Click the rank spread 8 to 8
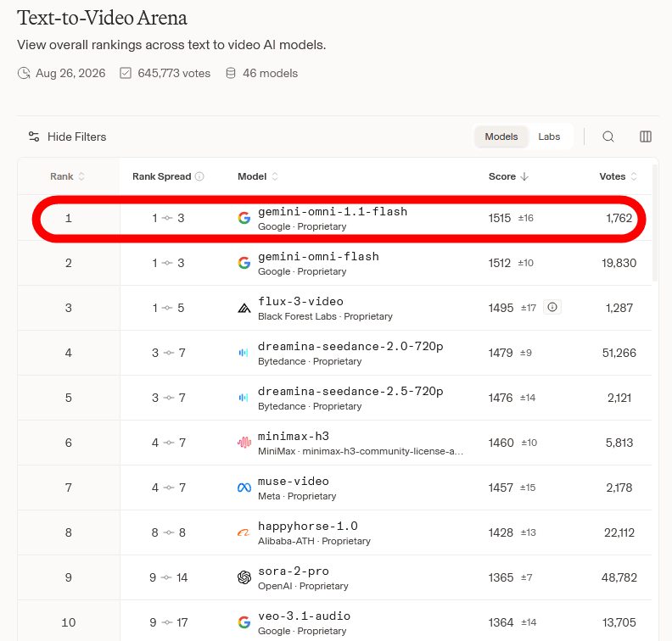Image resolution: width=672 pixels, height=641 pixels. 169,532
